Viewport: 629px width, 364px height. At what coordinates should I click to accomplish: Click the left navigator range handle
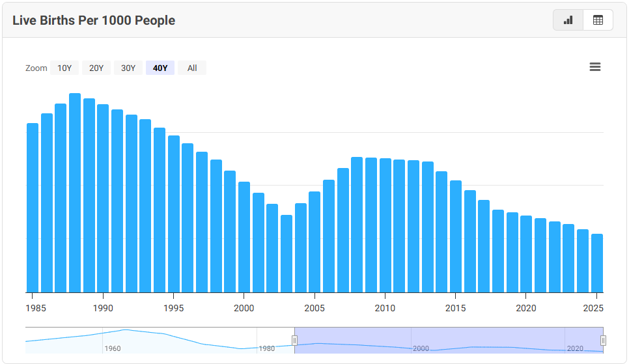(294, 341)
